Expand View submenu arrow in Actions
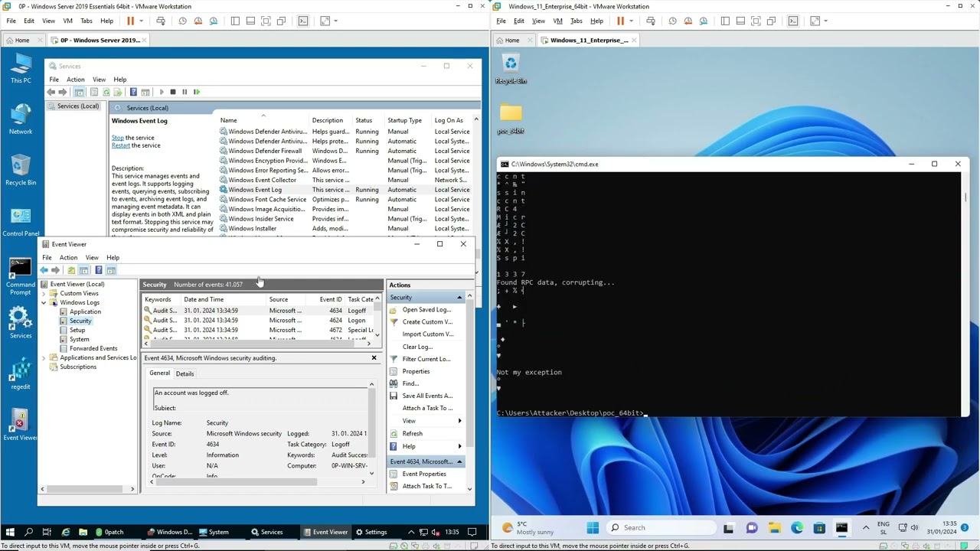The image size is (980, 551). click(459, 421)
